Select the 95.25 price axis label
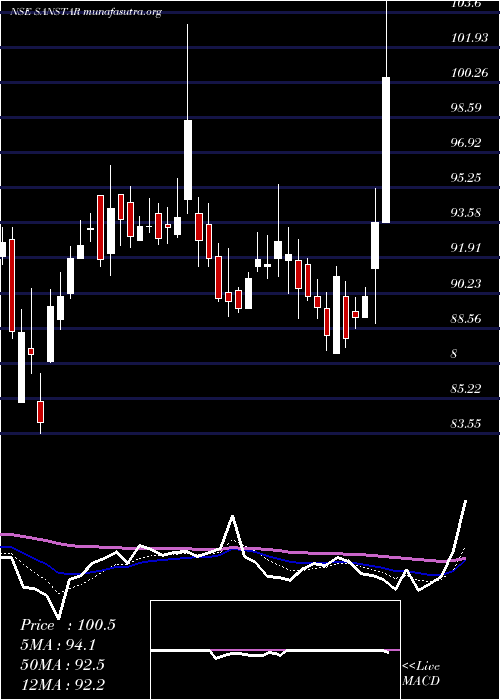Viewport: 500px width, 700px height. 466,178
